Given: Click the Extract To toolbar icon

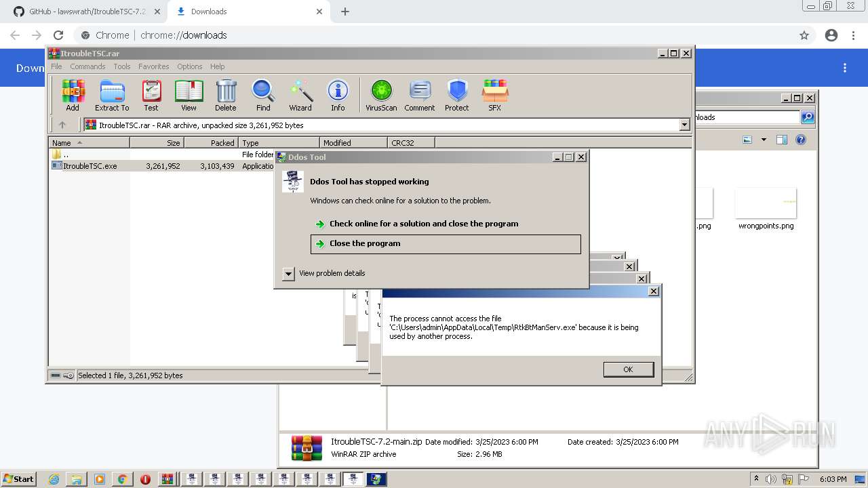Looking at the screenshot, I should [112, 95].
